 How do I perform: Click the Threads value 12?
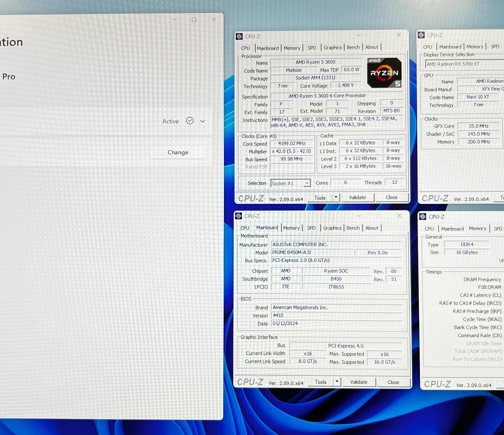[x=394, y=182]
